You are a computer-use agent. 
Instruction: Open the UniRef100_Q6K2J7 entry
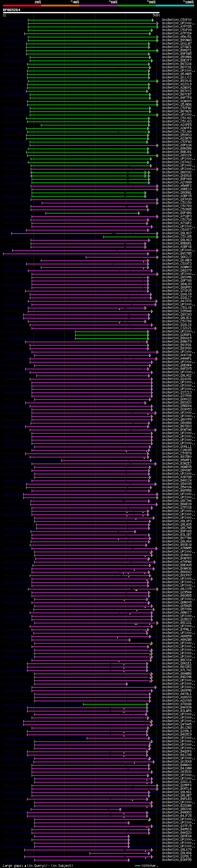[177, 257]
